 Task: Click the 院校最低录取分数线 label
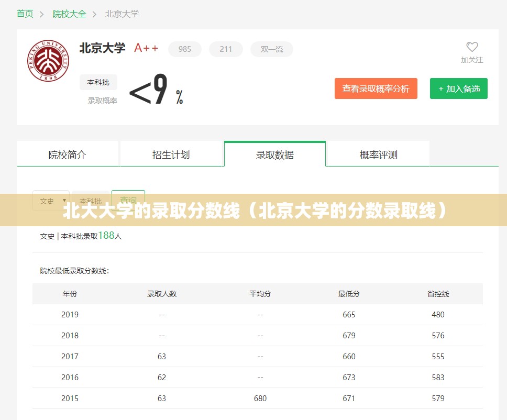tap(74, 271)
